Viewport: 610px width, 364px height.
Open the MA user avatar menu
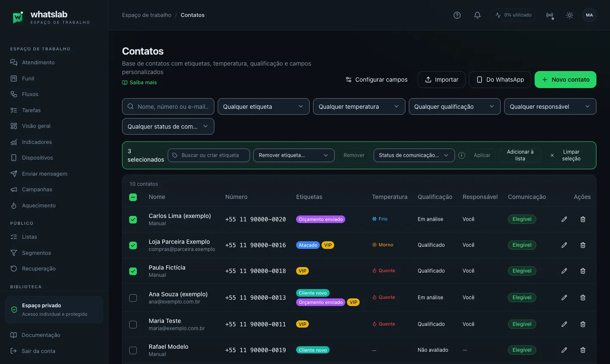pos(589,15)
